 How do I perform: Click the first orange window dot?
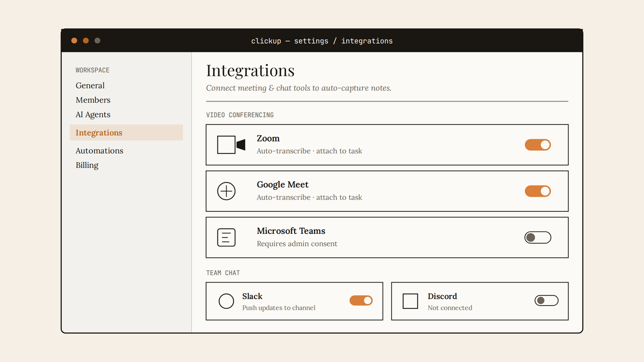(x=74, y=41)
